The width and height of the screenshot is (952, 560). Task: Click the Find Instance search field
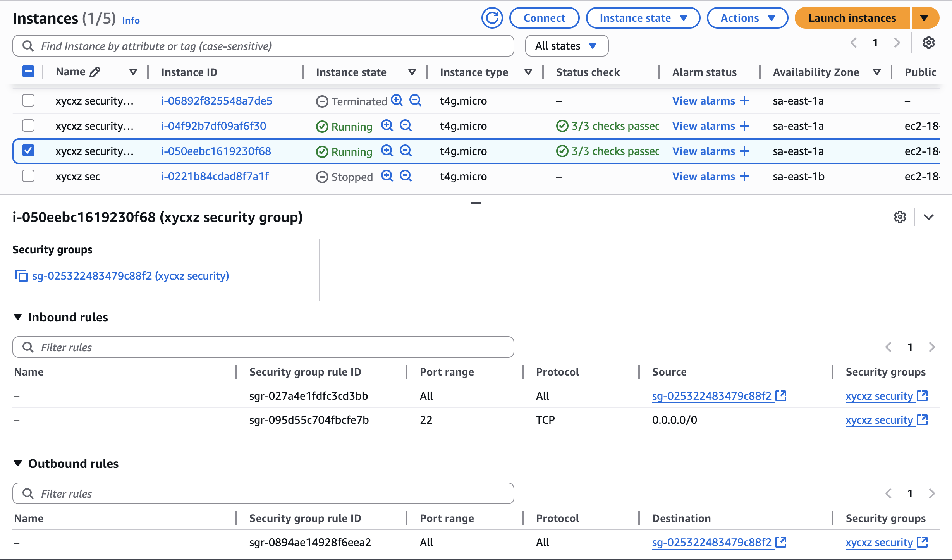click(263, 46)
